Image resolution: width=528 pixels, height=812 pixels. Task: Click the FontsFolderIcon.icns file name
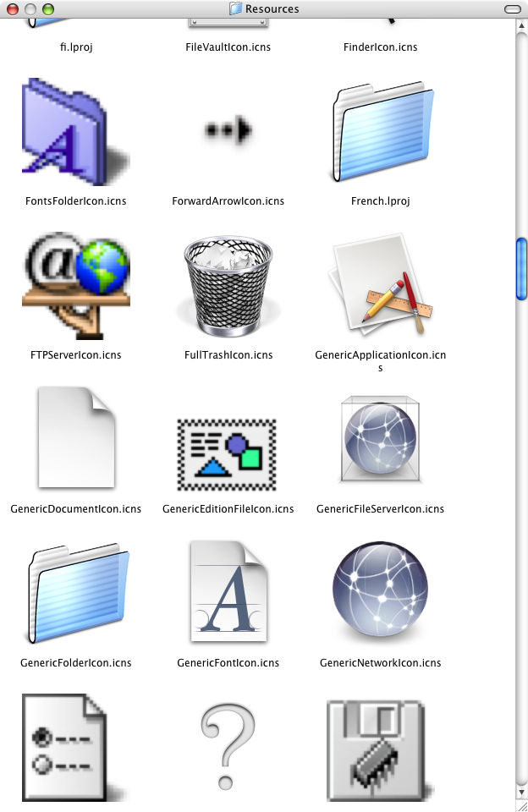click(75, 201)
